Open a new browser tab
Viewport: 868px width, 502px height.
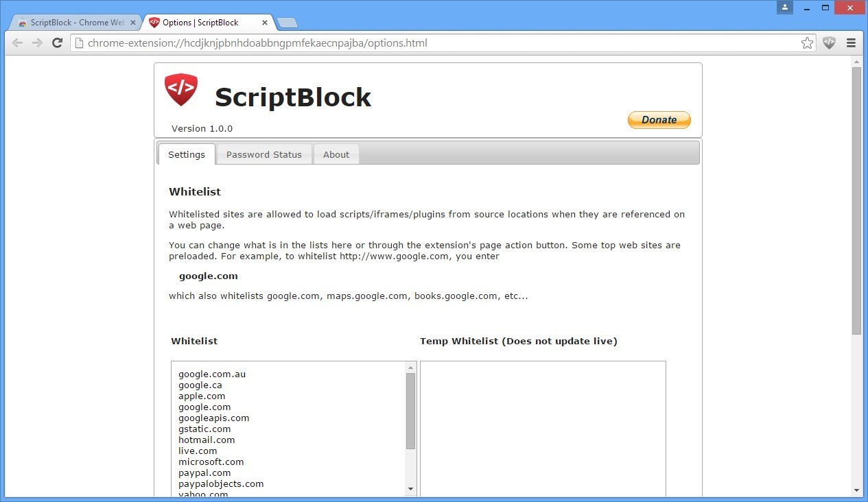tap(287, 22)
